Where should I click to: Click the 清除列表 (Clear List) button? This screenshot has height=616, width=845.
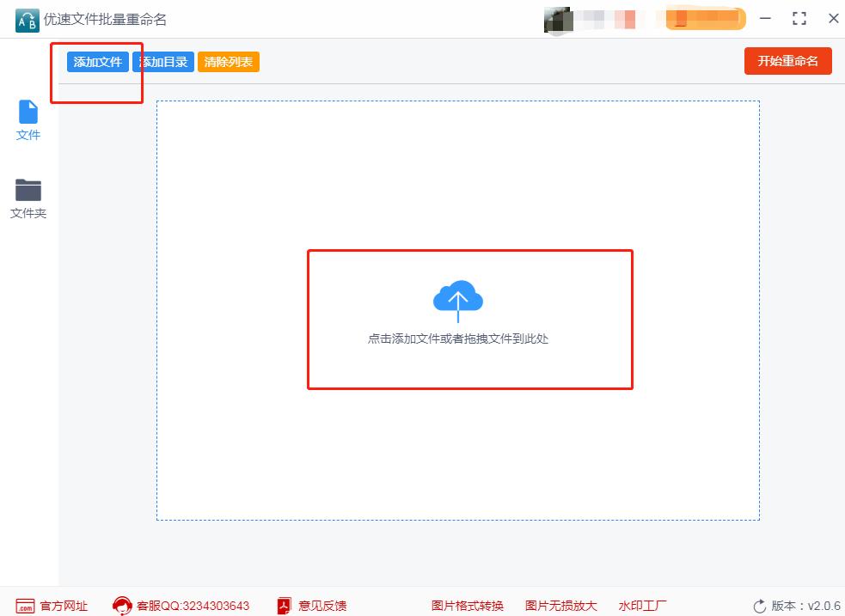pyautogui.click(x=228, y=61)
